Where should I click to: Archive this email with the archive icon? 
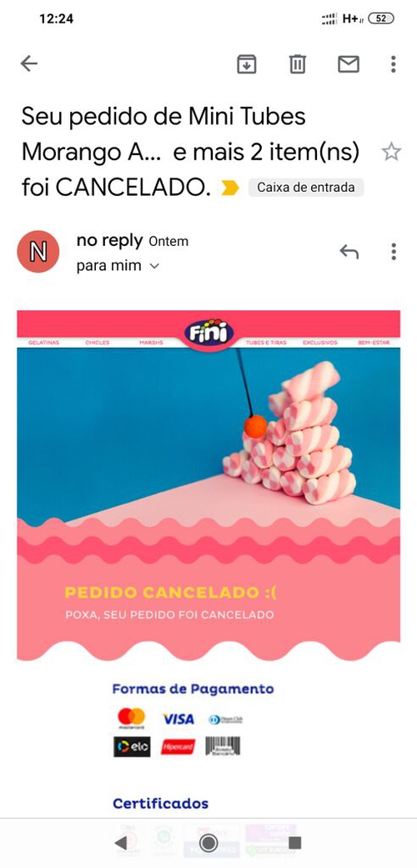coord(246,64)
